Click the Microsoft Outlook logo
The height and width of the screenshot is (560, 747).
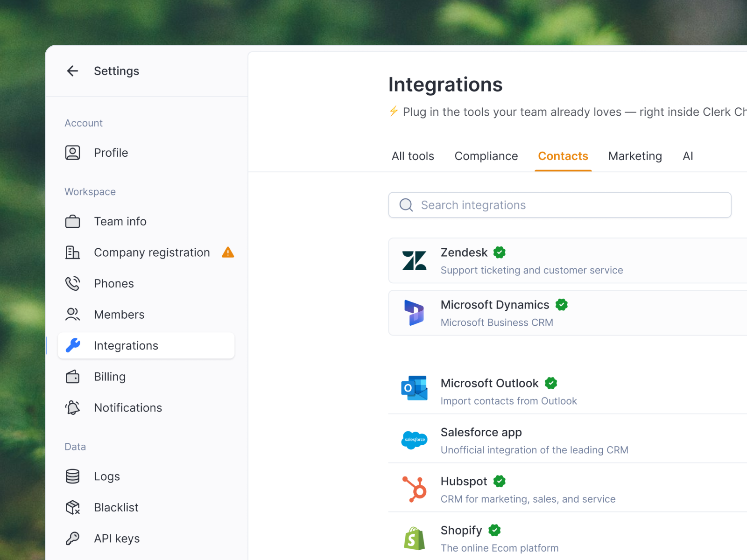point(415,388)
